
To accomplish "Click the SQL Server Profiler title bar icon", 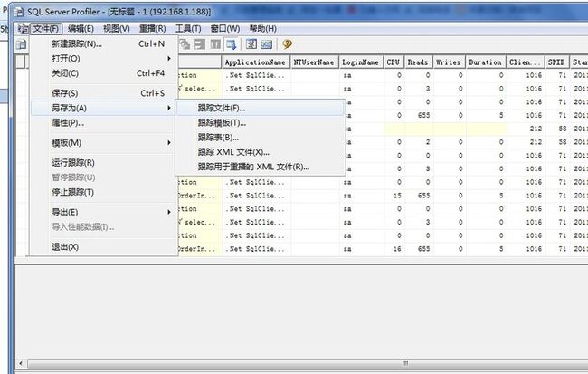I will click(x=19, y=12).
